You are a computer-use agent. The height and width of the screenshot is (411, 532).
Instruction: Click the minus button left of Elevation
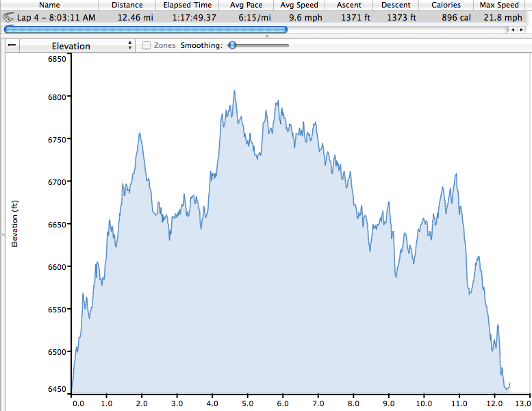(x=12, y=46)
